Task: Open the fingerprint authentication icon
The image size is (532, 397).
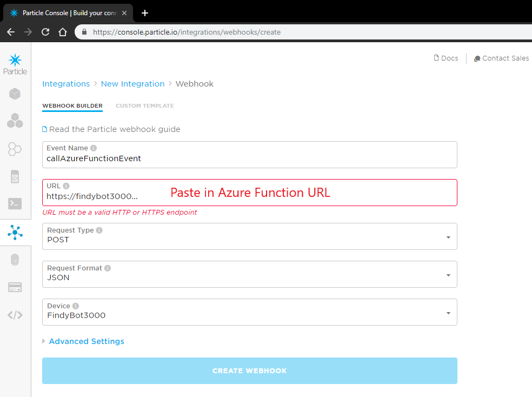Action: coord(15,260)
